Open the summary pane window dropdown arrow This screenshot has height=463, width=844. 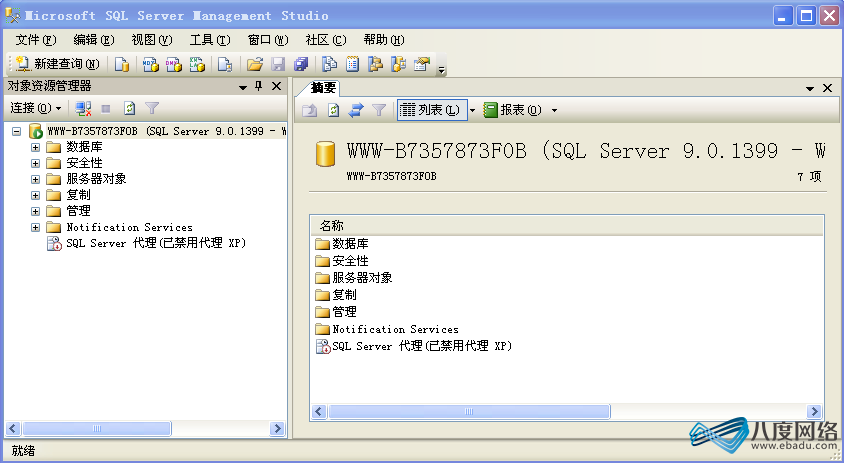point(810,88)
